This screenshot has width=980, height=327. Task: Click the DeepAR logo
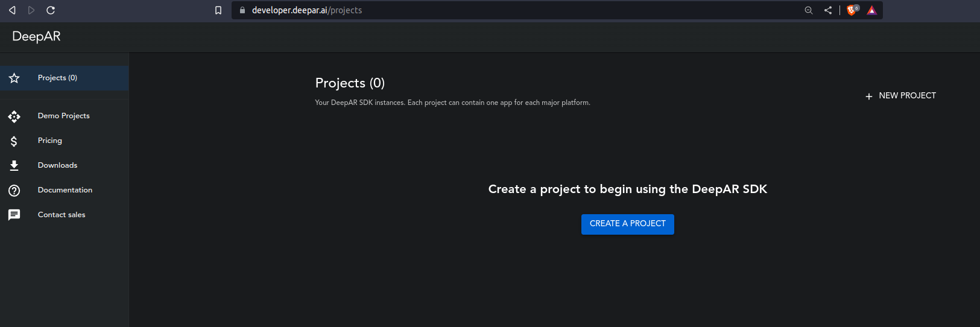tap(36, 36)
